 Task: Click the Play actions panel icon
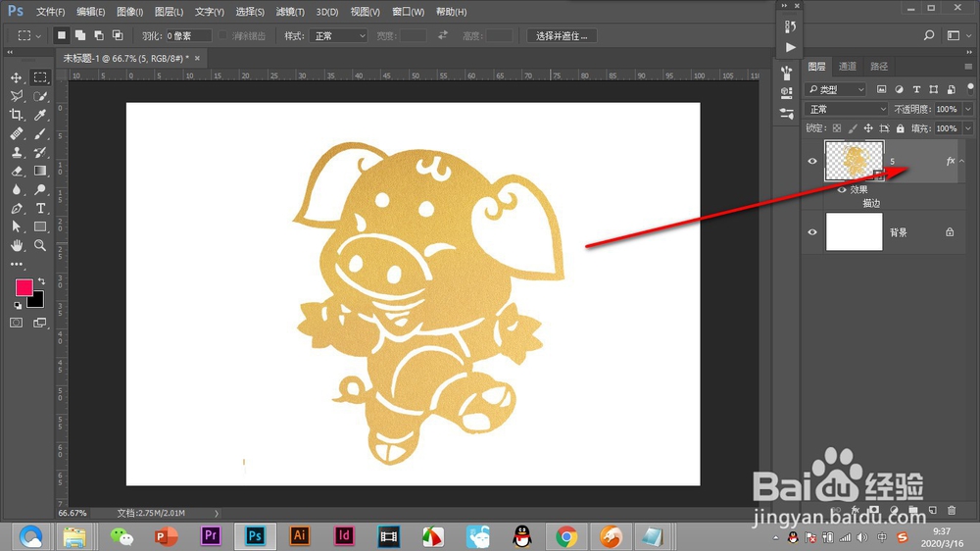(x=790, y=47)
